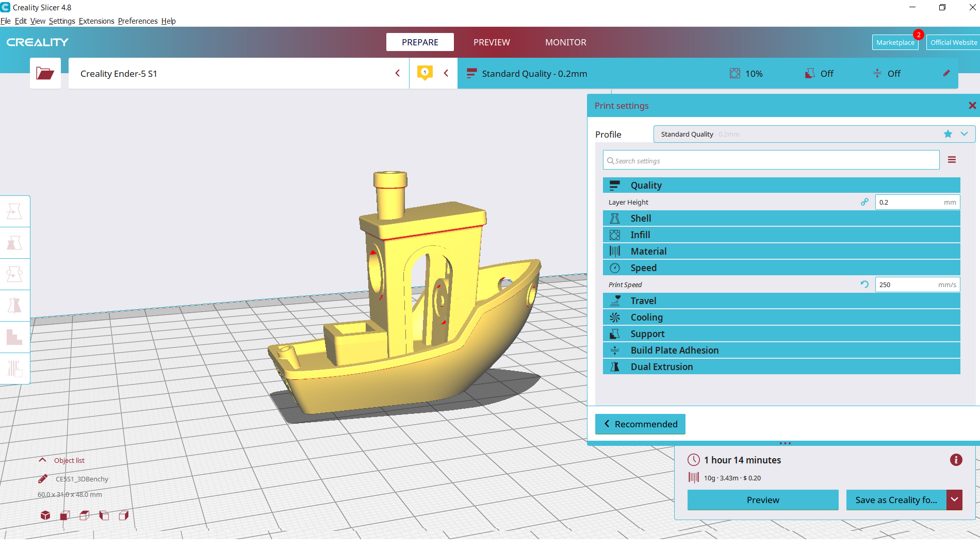Click the support Off indicator in summary bar
Viewport: 980px width, 551px height.
[x=819, y=73]
